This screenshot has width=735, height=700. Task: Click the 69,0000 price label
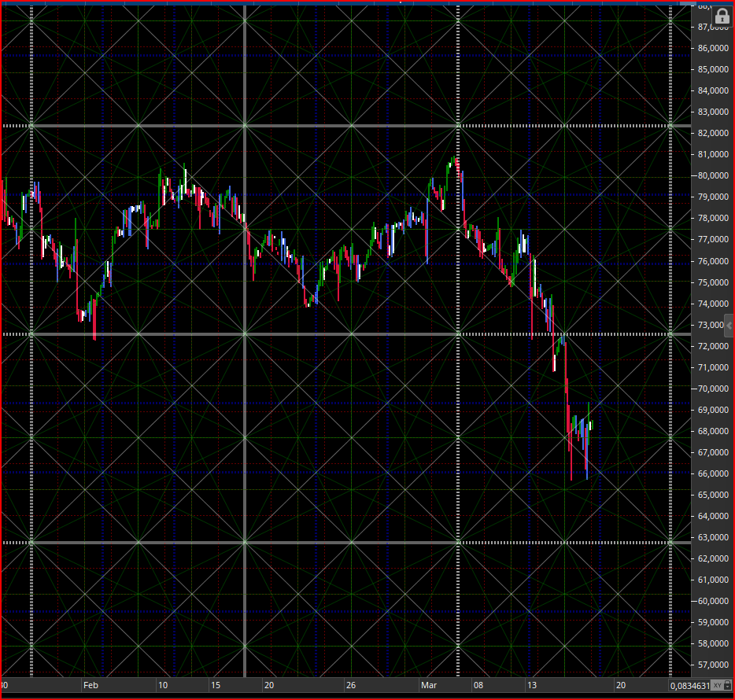(713, 410)
